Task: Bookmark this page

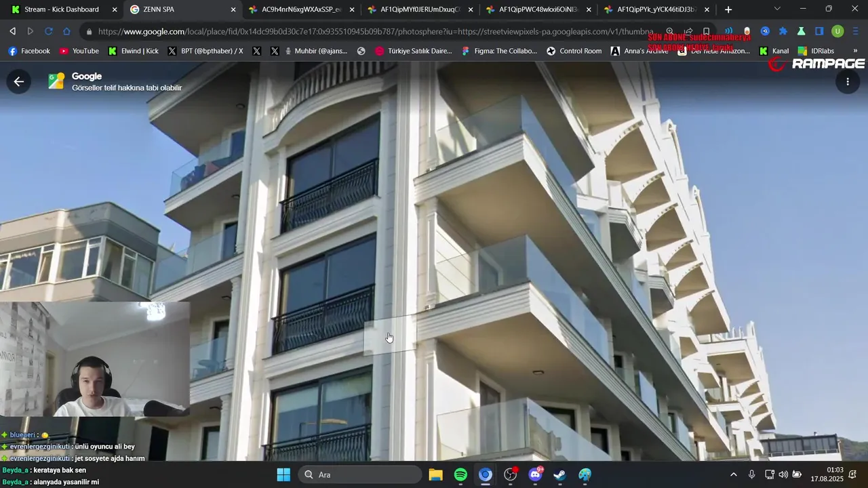Action: pos(706,31)
